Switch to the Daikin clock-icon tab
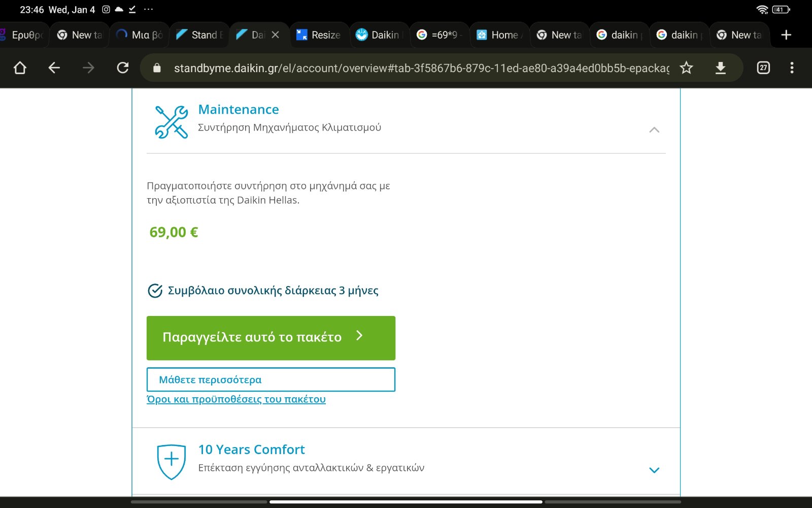The width and height of the screenshot is (812, 508). pyautogui.click(x=379, y=35)
